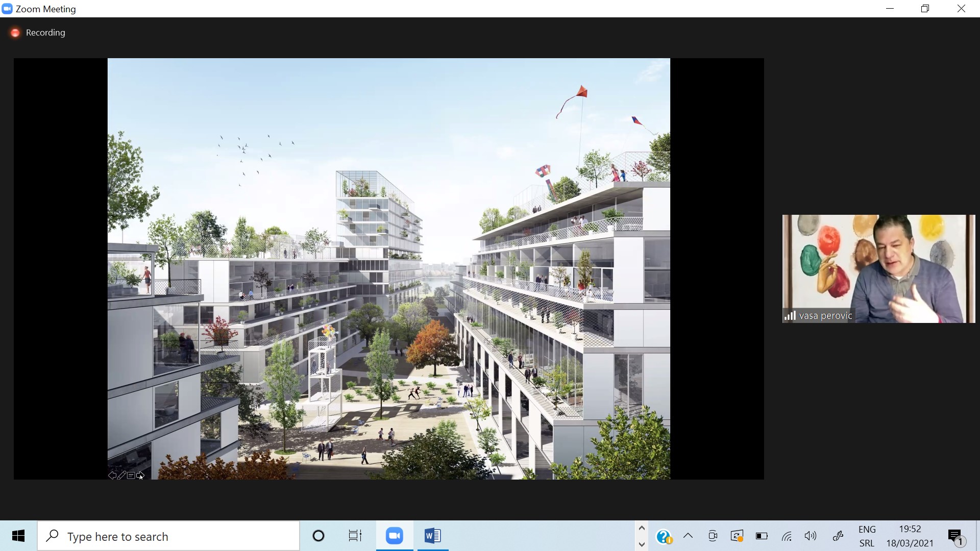
Task: Click the Show desktop strip at the far taskbar edge
Action: (x=978, y=536)
